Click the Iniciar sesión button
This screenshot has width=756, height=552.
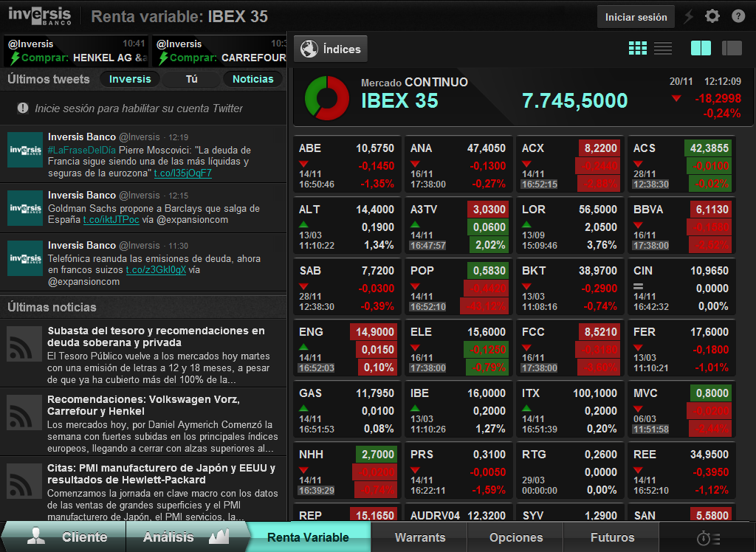(x=636, y=17)
